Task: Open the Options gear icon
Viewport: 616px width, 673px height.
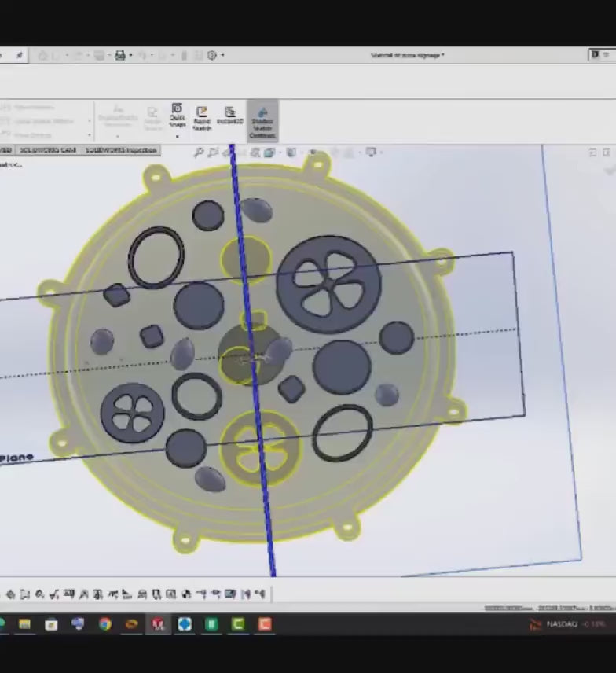Action: [x=212, y=55]
